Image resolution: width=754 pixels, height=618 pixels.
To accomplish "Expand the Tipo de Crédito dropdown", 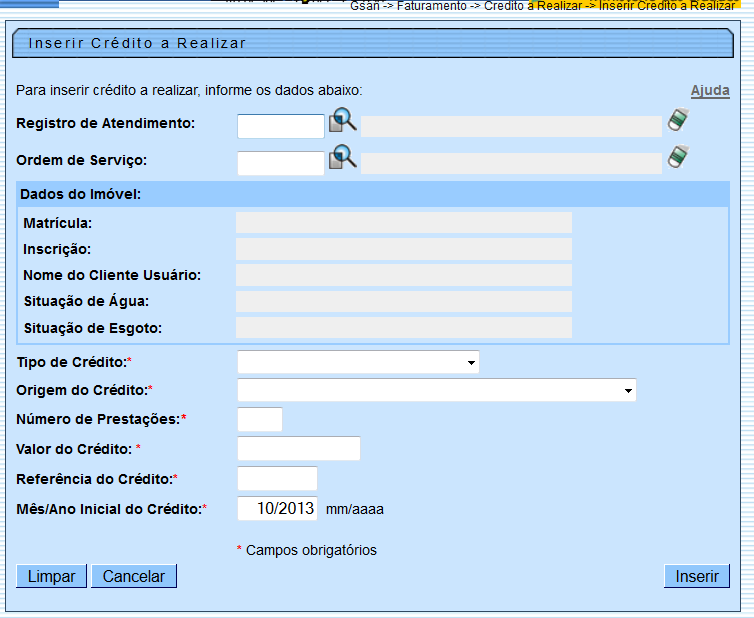I will pos(358,362).
